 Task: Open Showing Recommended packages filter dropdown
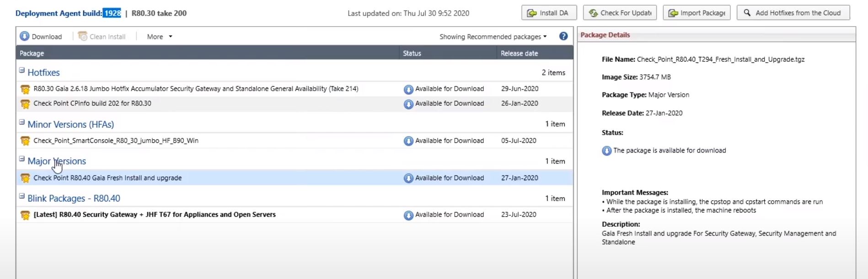click(x=493, y=37)
